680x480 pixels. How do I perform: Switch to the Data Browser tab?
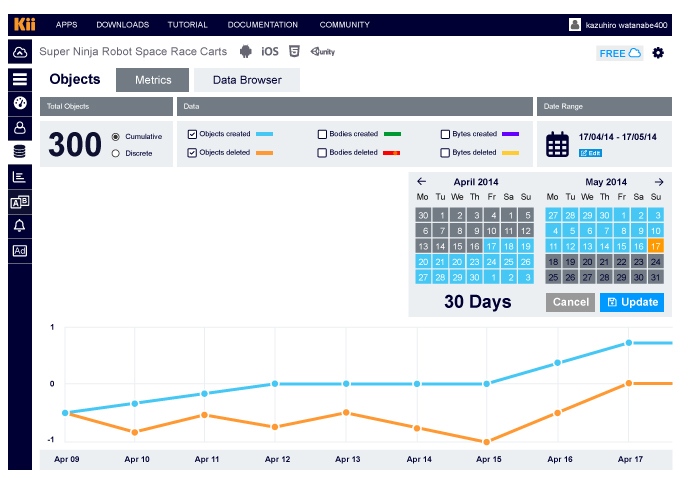pos(246,80)
